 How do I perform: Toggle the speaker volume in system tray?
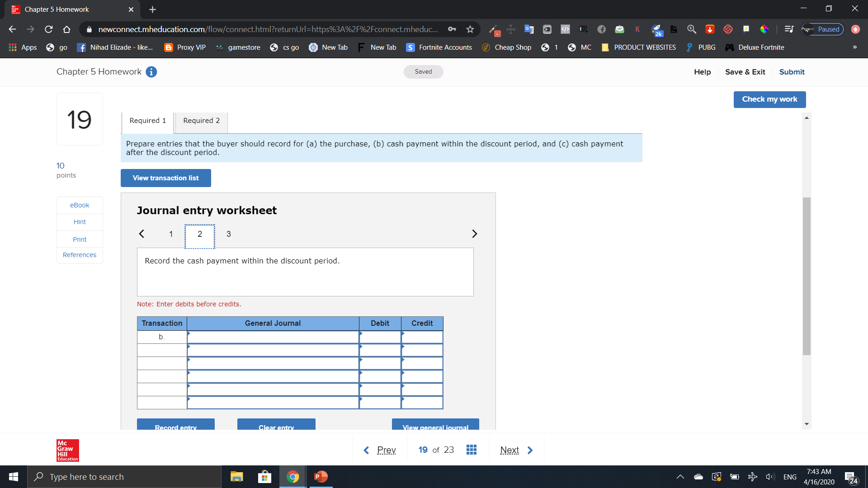pos(771,476)
